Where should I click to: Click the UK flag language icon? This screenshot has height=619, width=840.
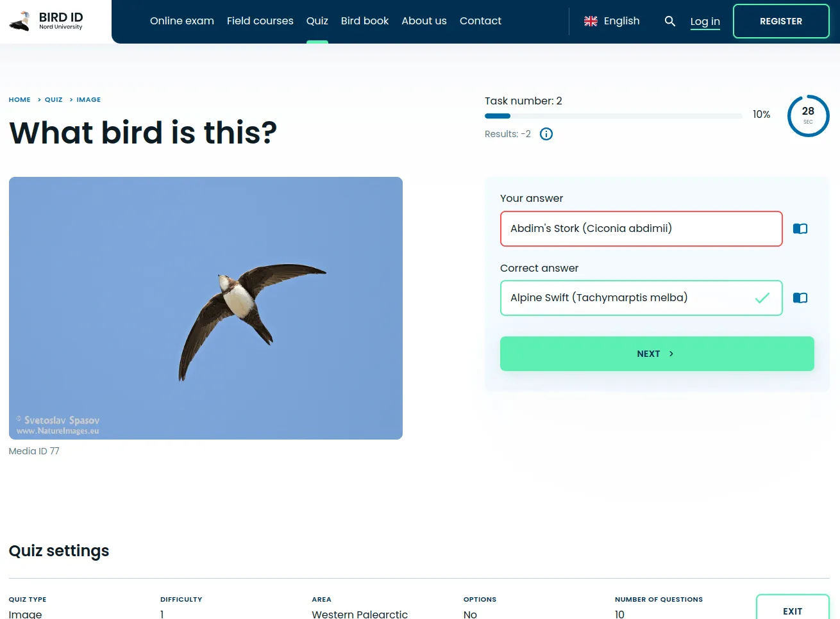click(591, 21)
